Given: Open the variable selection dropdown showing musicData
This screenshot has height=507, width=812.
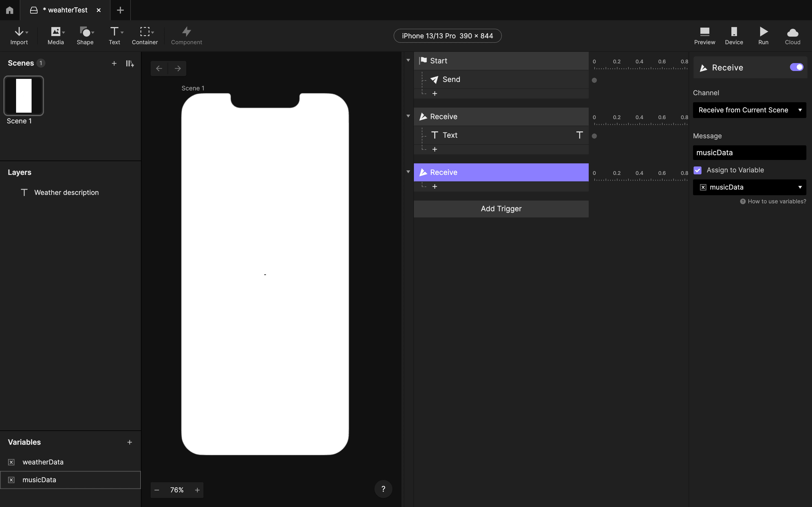Looking at the screenshot, I should [x=749, y=187].
